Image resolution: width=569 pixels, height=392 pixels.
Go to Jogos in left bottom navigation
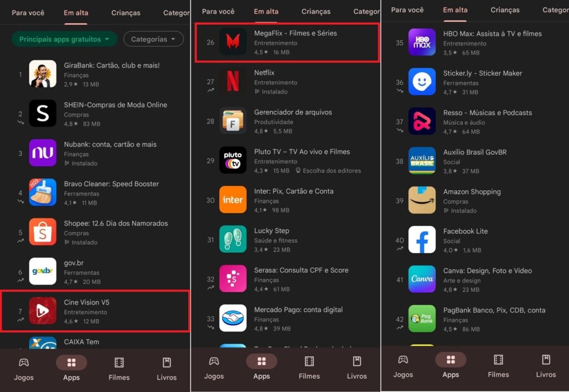23,369
